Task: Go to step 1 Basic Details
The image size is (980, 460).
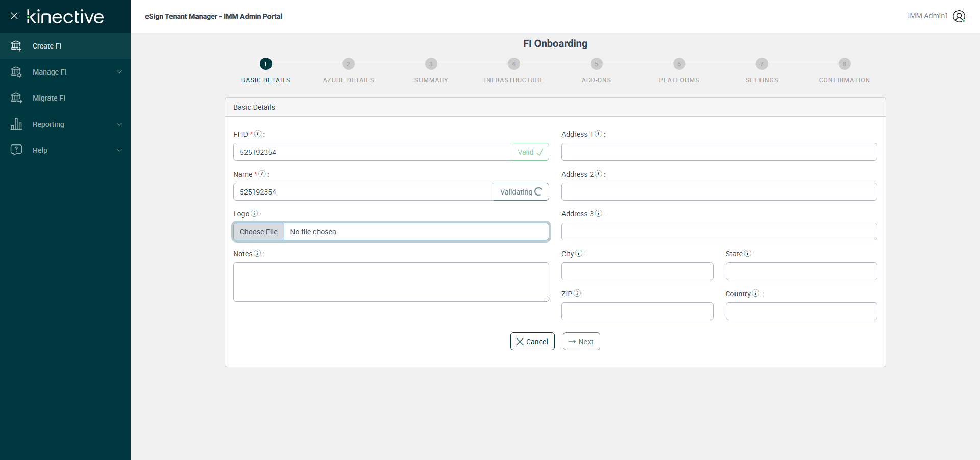Action: 266,64
